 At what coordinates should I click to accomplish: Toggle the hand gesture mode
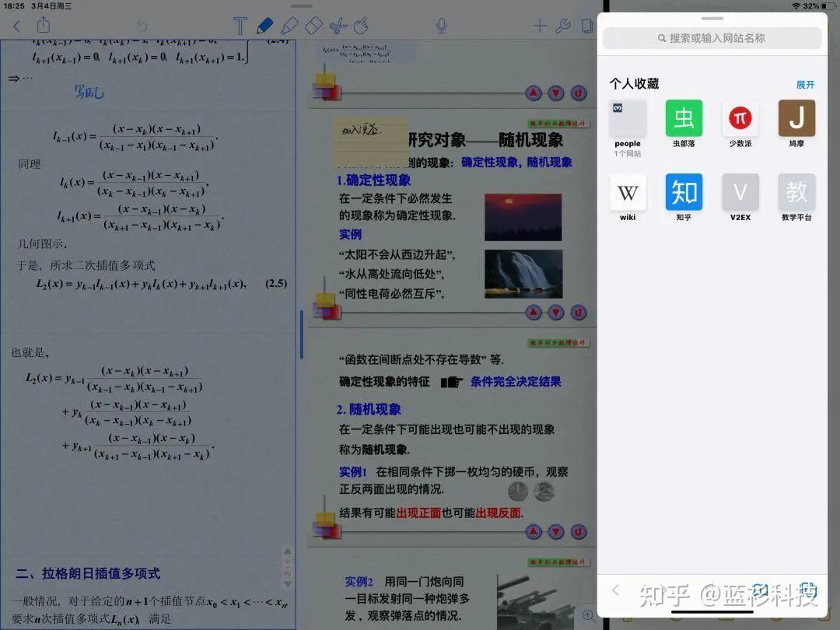tap(362, 26)
